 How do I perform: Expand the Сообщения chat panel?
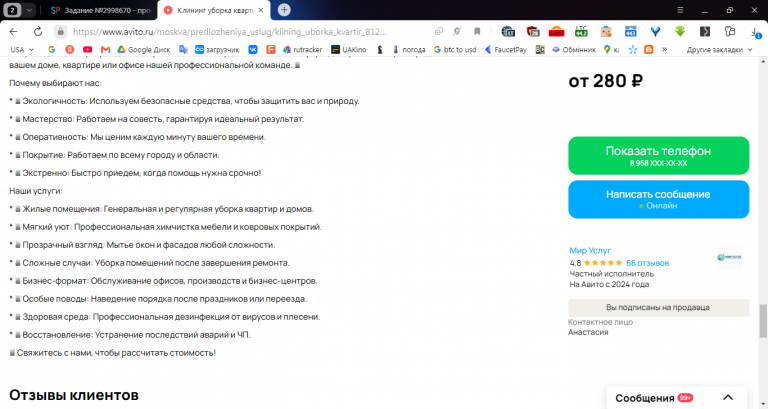(728, 398)
